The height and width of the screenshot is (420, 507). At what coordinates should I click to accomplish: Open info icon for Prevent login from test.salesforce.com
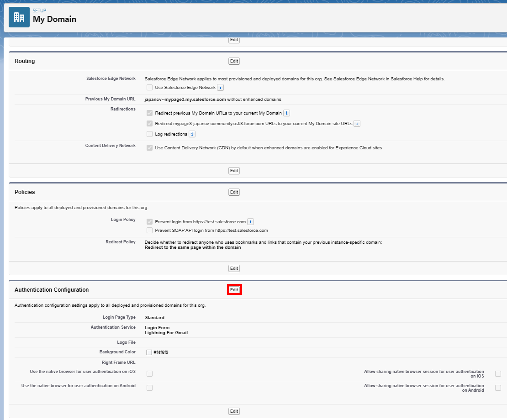pyautogui.click(x=250, y=221)
